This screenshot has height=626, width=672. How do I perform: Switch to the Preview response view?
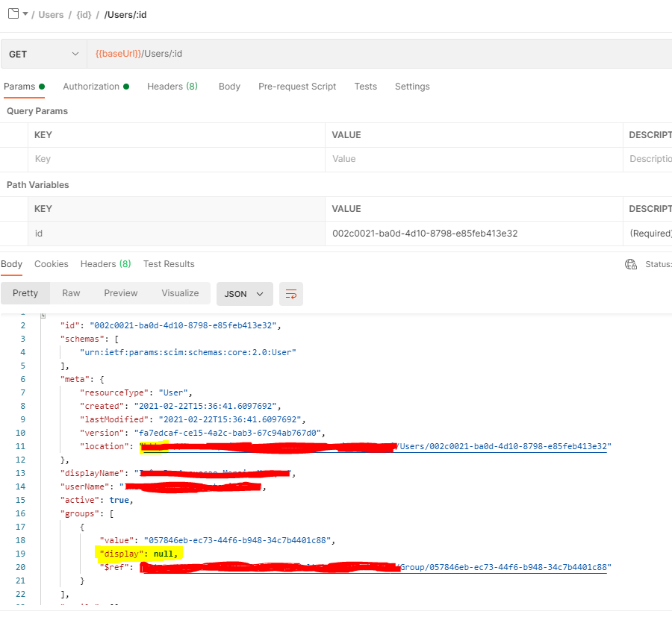[x=120, y=293]
